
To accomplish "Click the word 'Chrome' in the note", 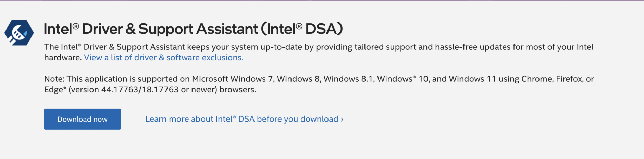I will (536, 79).
